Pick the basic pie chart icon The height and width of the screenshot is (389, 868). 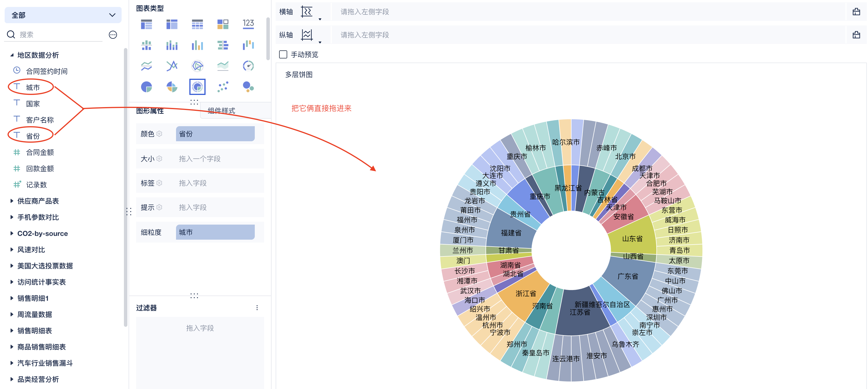point(146,87)
